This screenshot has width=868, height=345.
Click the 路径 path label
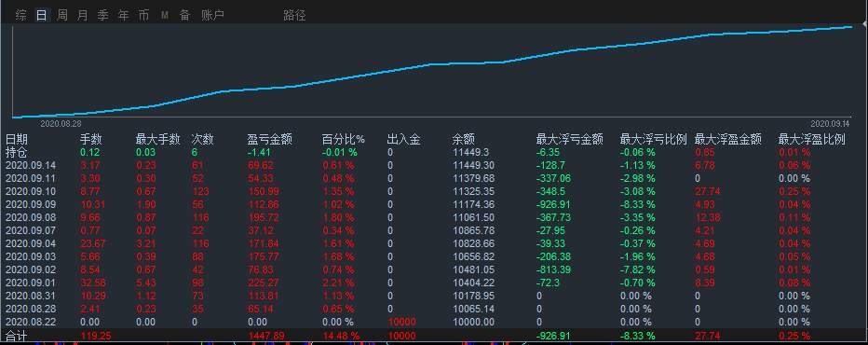[x=294, y=16]
